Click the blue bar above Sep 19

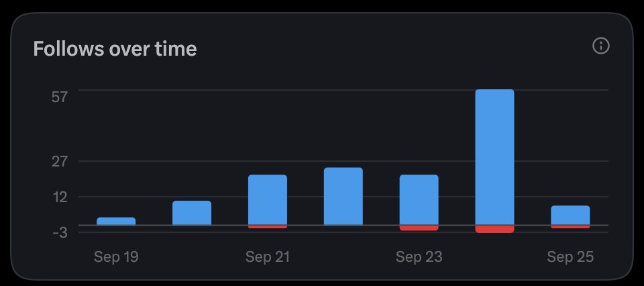[x=116, y=221]
